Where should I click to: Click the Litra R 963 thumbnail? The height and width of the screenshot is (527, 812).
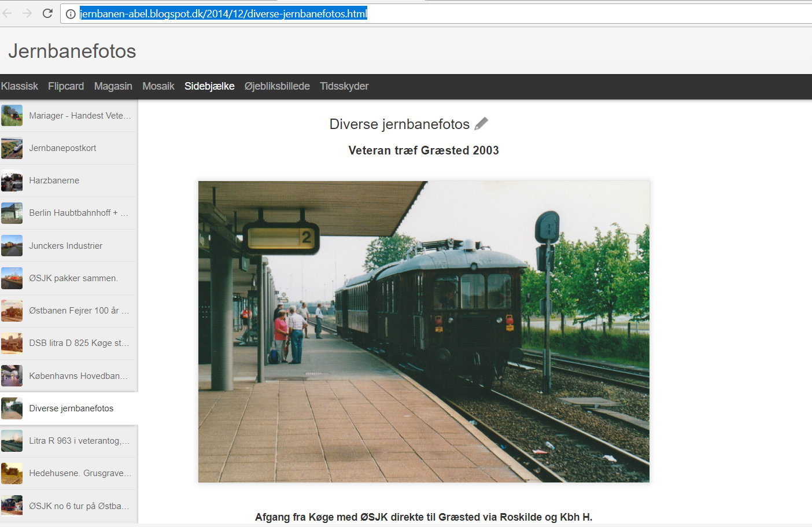click(12, 441)
